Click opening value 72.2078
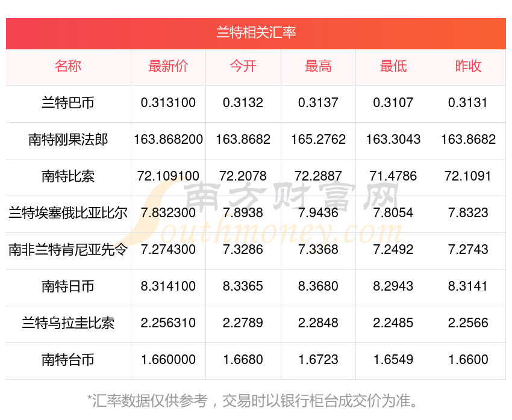 tap(243, 176)
